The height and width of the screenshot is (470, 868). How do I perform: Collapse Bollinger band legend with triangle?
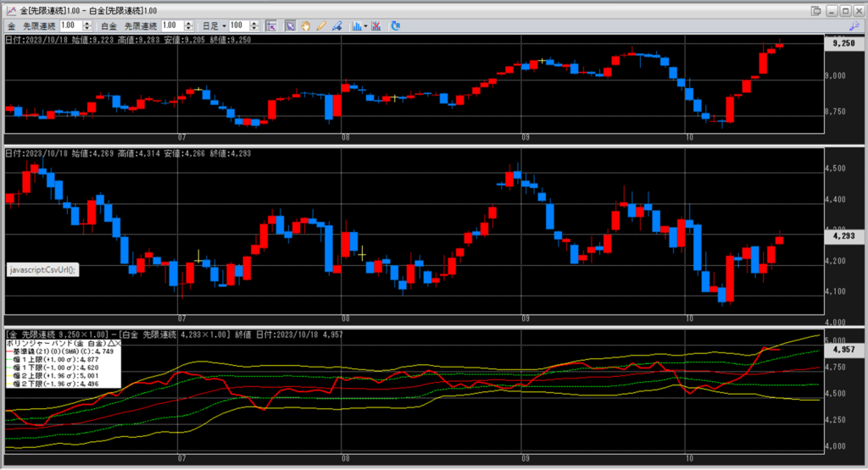click(x=108, y=343)
